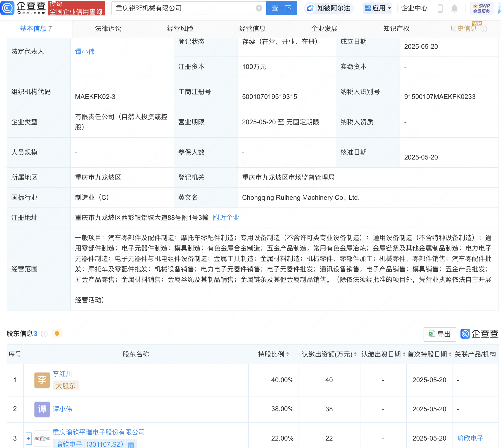Open 重庆瑜欣平瑞电子股份有限公司 link

click(x=99, y=432)
